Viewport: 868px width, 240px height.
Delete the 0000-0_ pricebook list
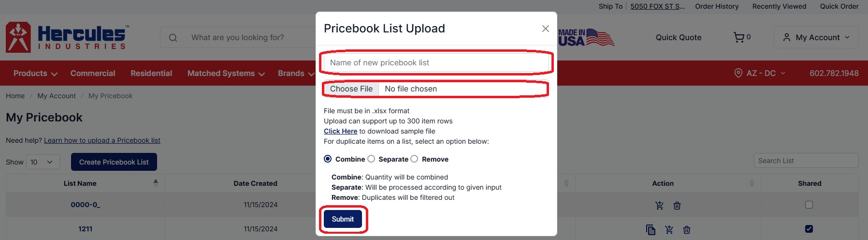click(x=677, y=205)
